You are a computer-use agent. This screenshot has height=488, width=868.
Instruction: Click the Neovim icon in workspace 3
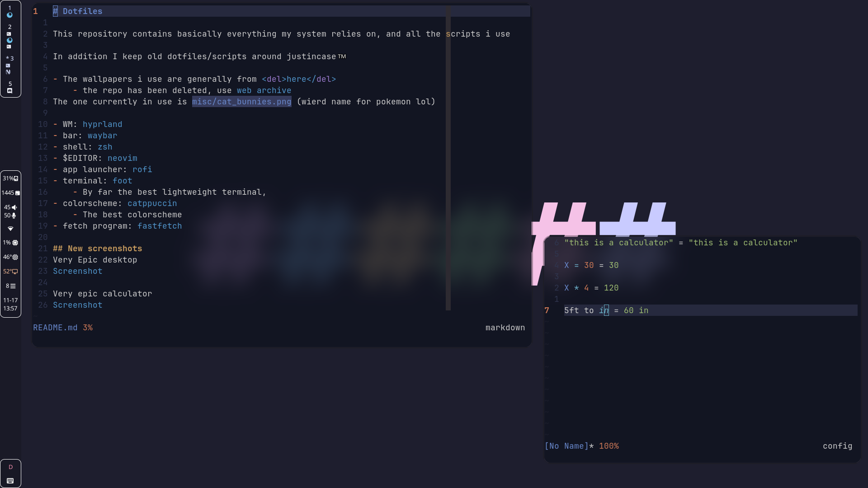click(8, 72)
